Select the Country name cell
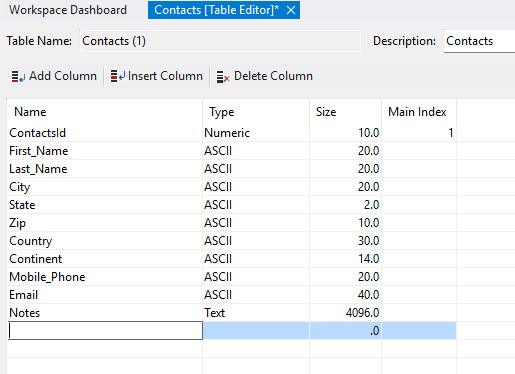This screenshot has width=515, height=374. [105, 241]
